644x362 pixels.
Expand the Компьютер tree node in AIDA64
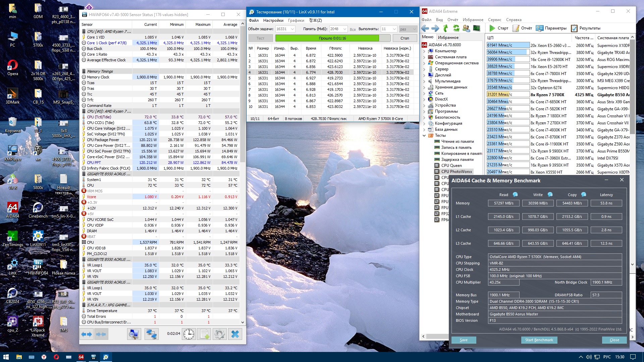424,51
